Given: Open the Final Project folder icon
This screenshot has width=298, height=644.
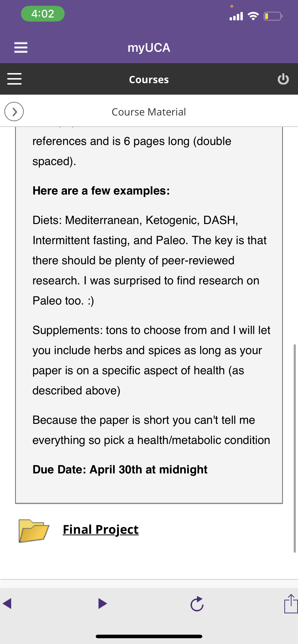Looking at the screenshot, I should click(34, 531).
